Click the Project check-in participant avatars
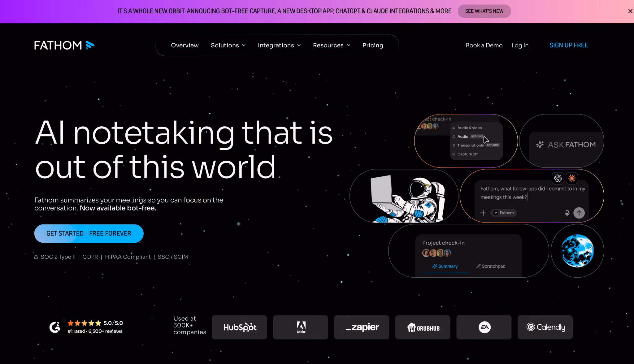 point(437,253)
